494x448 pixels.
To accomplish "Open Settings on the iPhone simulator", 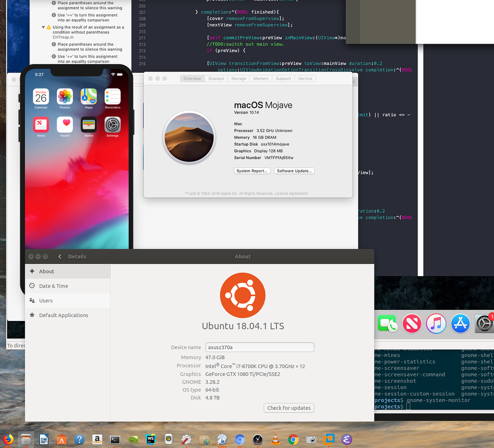I will pyautogui.click(x=113, y=125).
